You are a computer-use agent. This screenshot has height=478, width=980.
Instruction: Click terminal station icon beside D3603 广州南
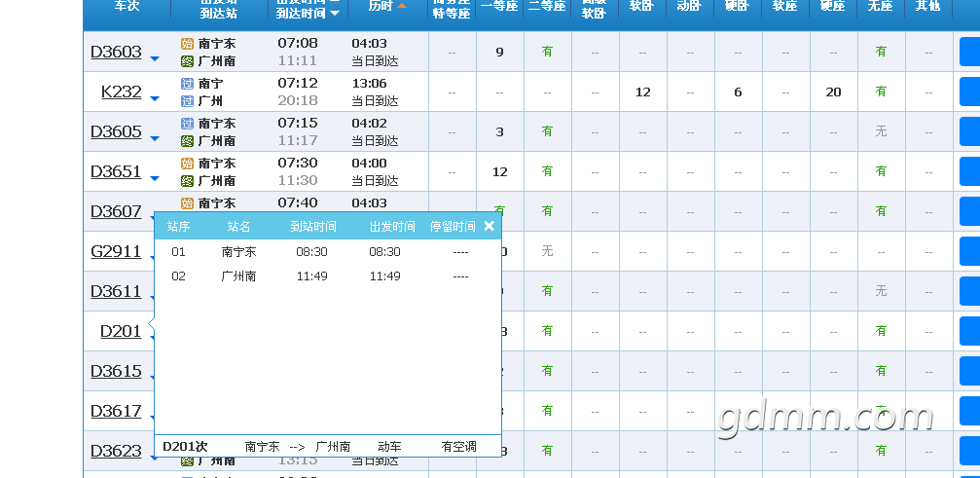(x=187, y=61)
